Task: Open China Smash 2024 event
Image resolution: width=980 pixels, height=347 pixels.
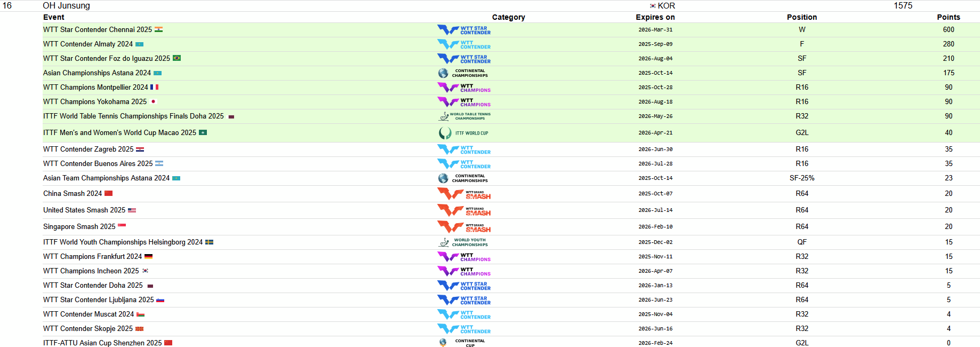Action: click(x=73, y=193)
